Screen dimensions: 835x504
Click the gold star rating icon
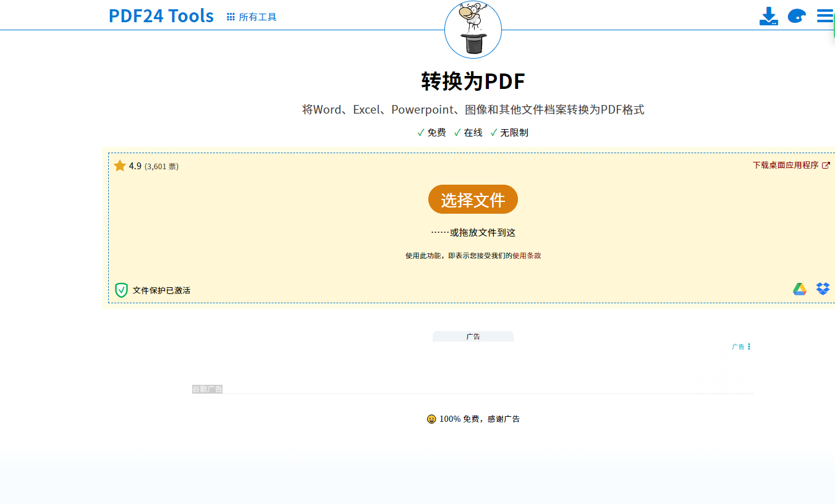(120, 166)
